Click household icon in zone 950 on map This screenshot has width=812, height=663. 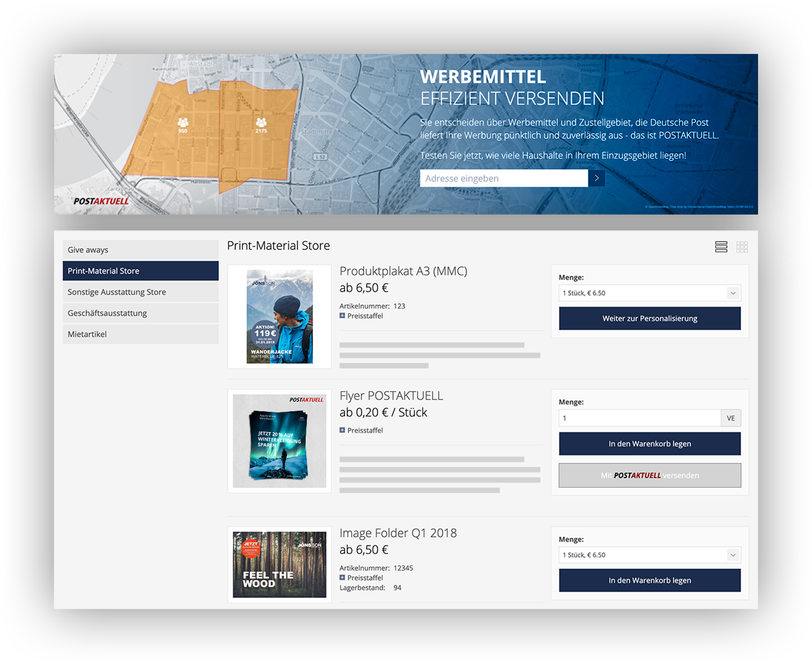click(183, 122)
